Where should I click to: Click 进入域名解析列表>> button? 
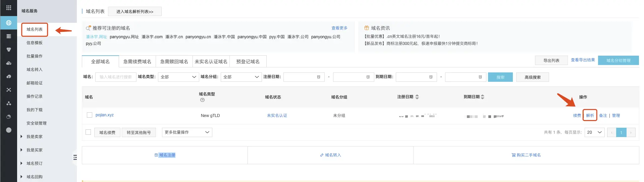pyautogui.click(x=135, y=11)
